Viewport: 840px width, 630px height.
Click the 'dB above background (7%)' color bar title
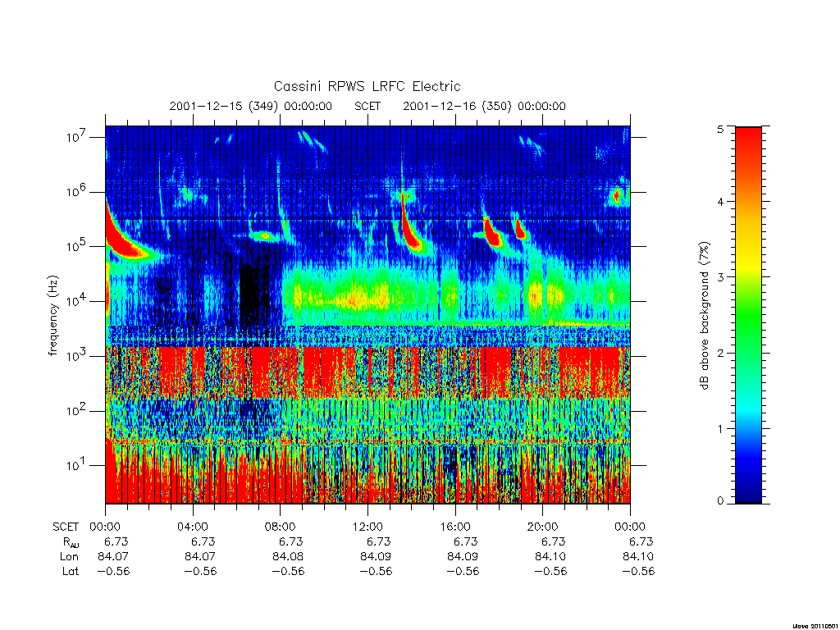[x=704, y=316]
